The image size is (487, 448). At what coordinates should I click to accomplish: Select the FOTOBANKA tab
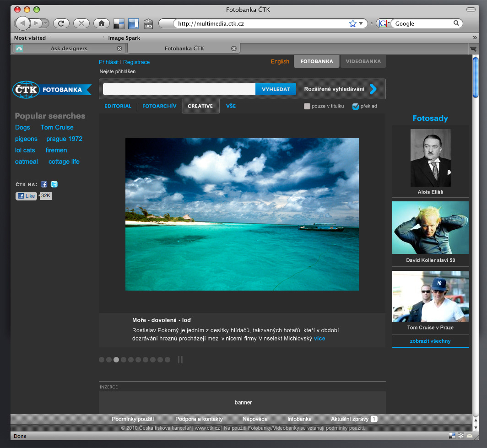coord(316,61)
